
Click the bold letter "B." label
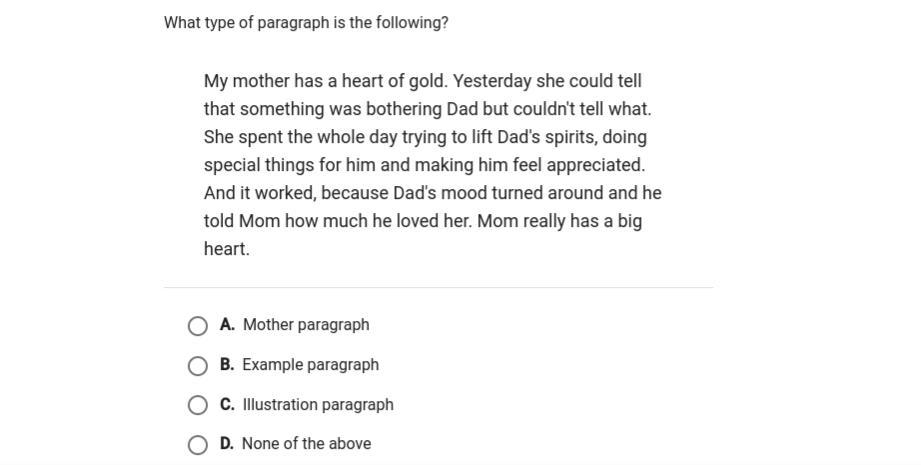coord(227,365)
